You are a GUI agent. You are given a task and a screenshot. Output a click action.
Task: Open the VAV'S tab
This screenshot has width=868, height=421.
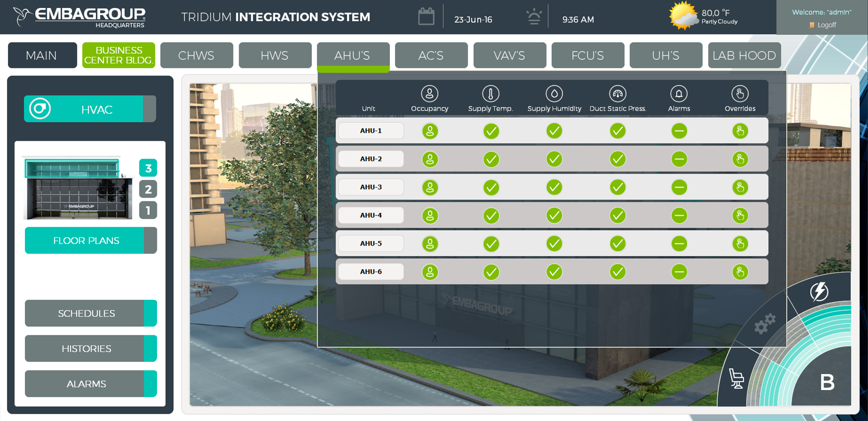point(510,55)
